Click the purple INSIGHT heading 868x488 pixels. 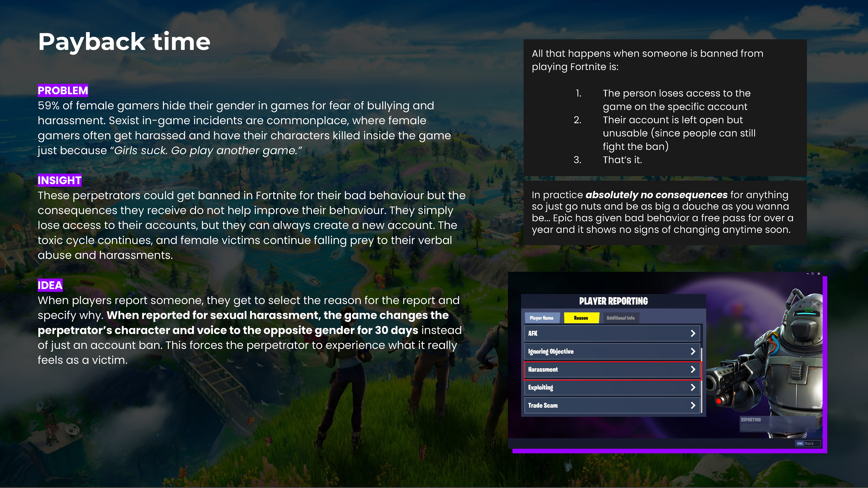[x=59, y=180]
